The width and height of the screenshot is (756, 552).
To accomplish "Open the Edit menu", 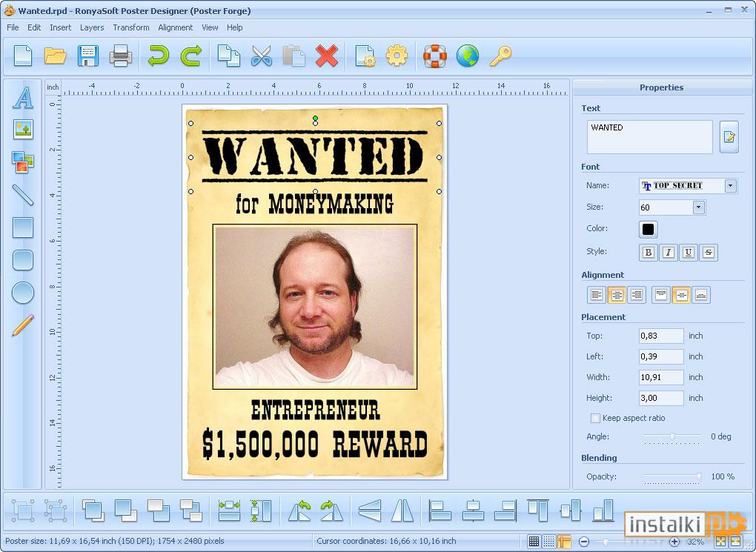I will [x=34, y=27].
